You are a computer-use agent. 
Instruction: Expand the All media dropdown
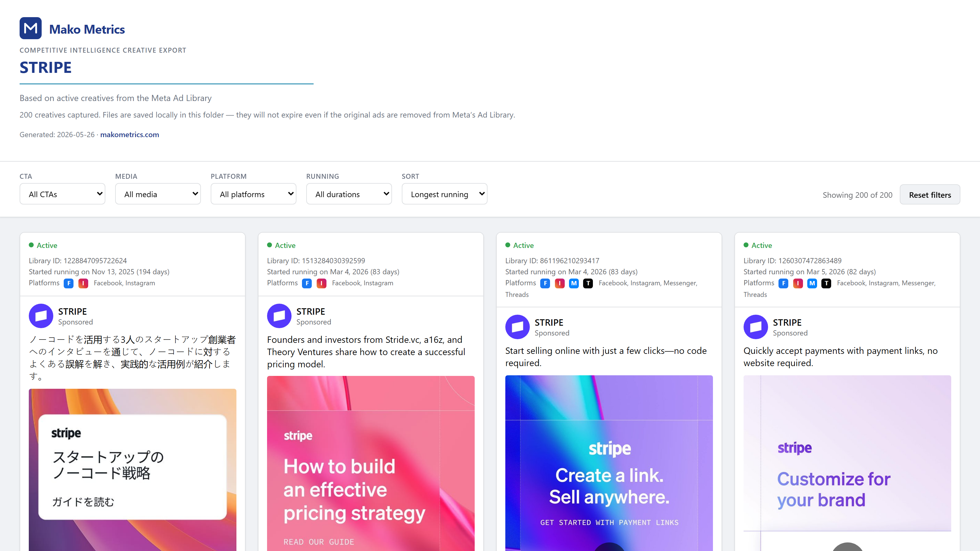coord(158,194)
